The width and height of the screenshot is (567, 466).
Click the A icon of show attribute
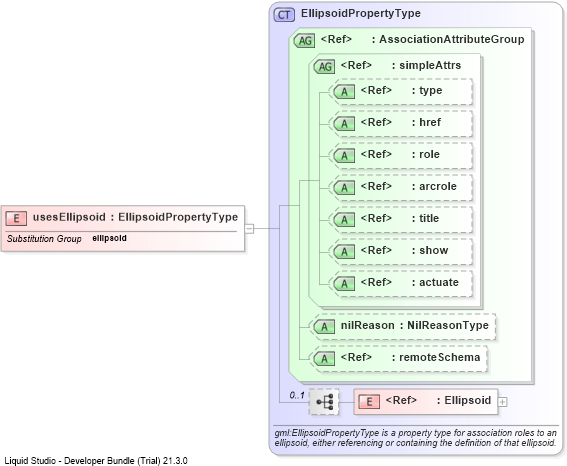[344, 252]
